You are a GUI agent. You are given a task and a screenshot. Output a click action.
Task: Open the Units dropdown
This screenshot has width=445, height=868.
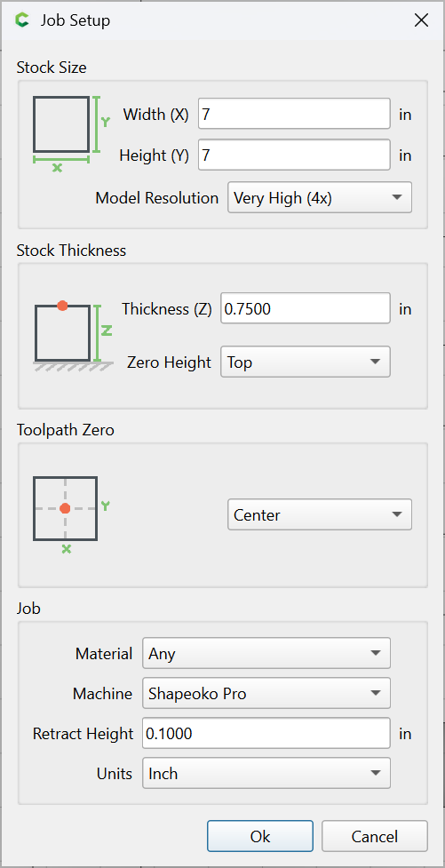266,773
